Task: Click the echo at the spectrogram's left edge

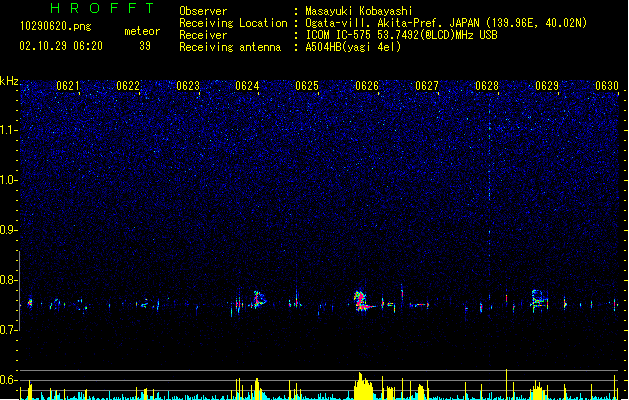Action: coord(30,303)
